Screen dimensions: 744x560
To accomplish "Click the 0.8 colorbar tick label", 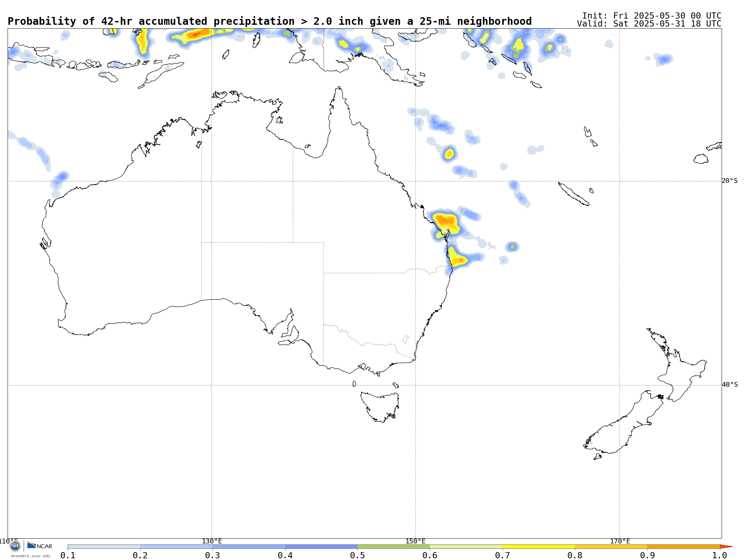I will (575, 555).
